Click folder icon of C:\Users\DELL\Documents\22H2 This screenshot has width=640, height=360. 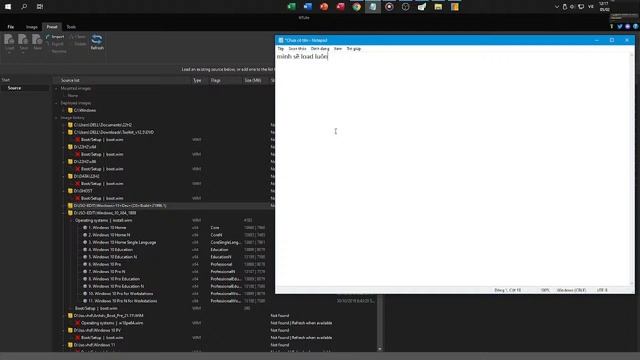70,125
